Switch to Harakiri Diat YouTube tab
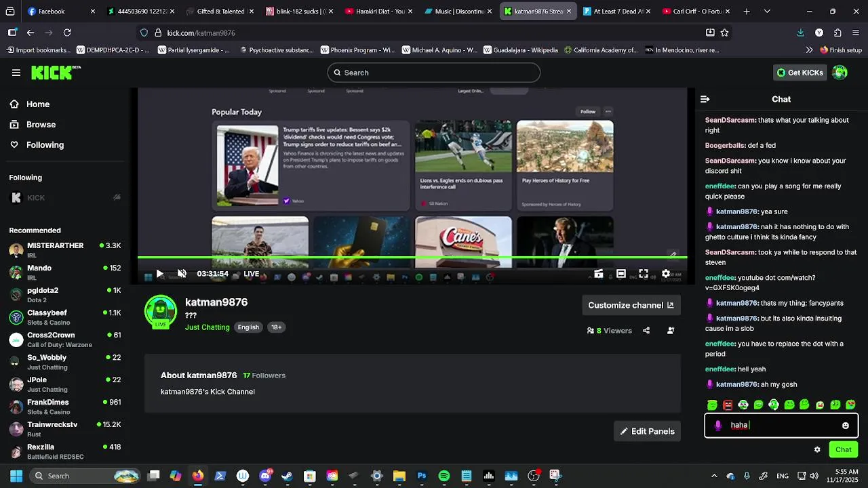The width and height of the screenshot is (868, 488). pyautogui.click(x=377, y=12)
